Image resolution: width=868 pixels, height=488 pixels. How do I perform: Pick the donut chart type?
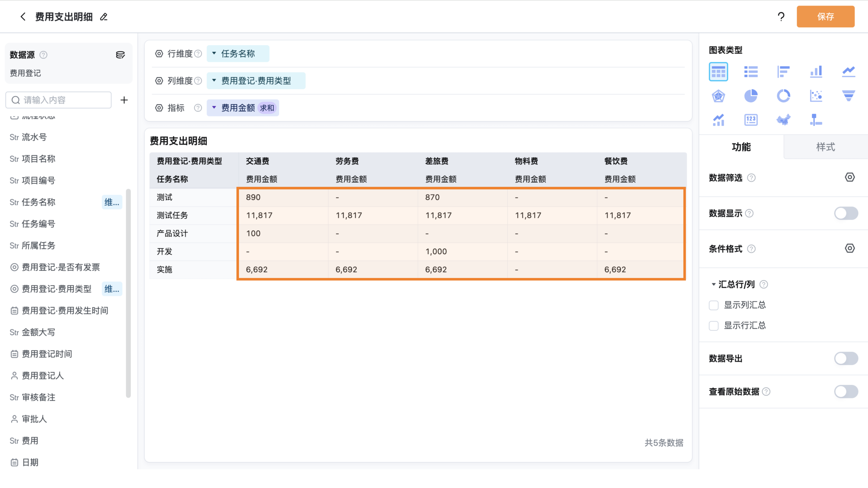click(783, 96)
